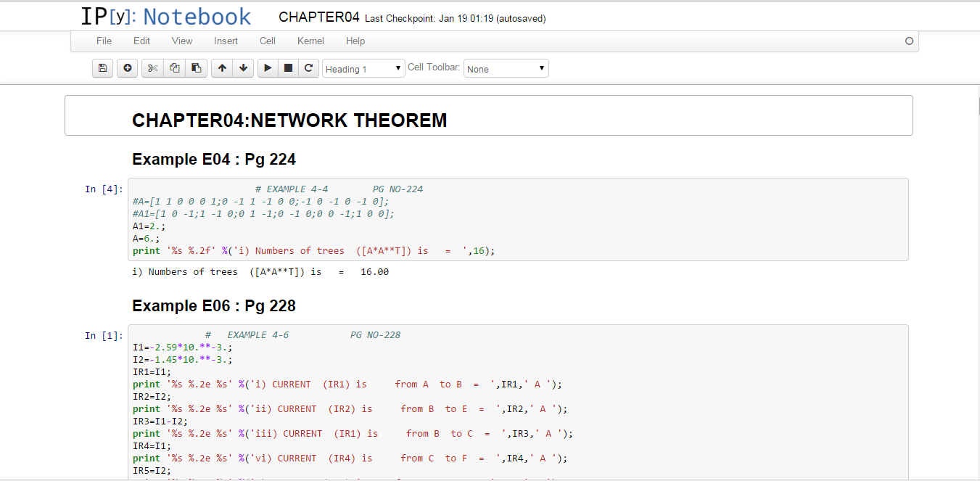Click the IPython Notebook logo
The width and height of the screenshot is (980, 481).
(x=165, y=17)
